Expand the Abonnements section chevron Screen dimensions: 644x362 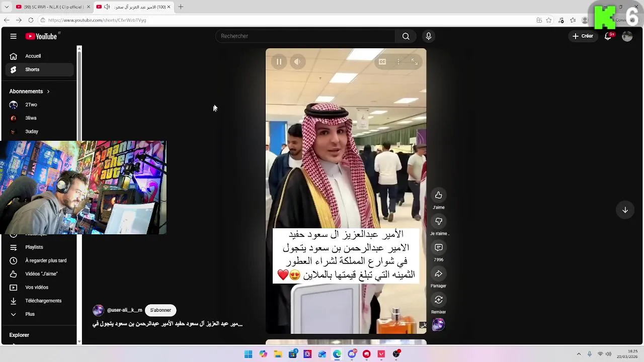click(48, 92)
